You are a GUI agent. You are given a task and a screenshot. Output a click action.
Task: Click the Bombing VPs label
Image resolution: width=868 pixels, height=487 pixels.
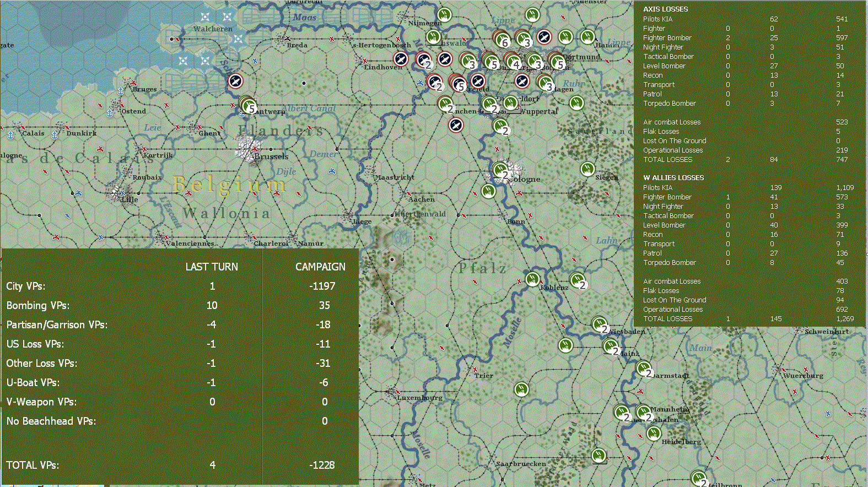(x=38, y=305)
